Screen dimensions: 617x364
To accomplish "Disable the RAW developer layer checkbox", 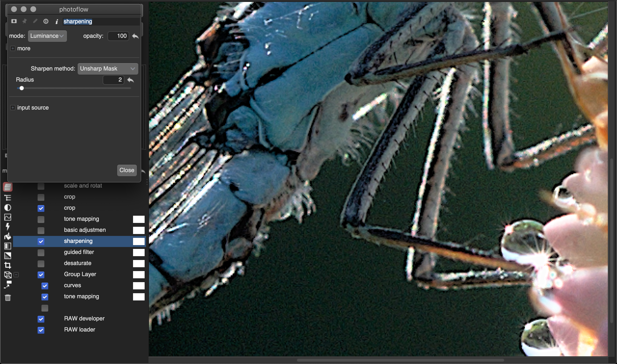I will 41,319.
